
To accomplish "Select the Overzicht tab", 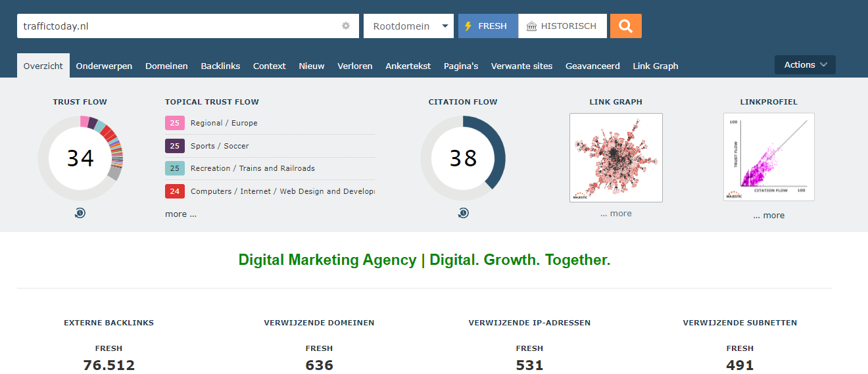I will 43,66.
